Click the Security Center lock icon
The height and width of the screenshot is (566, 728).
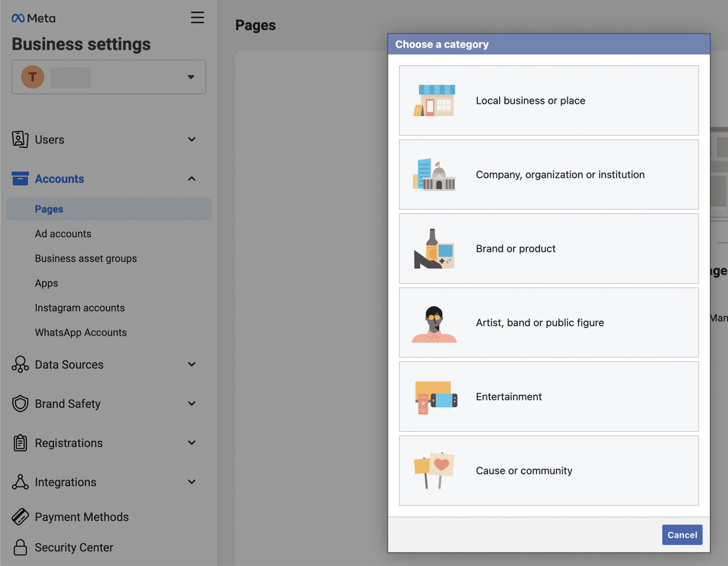tap(20, 548)
